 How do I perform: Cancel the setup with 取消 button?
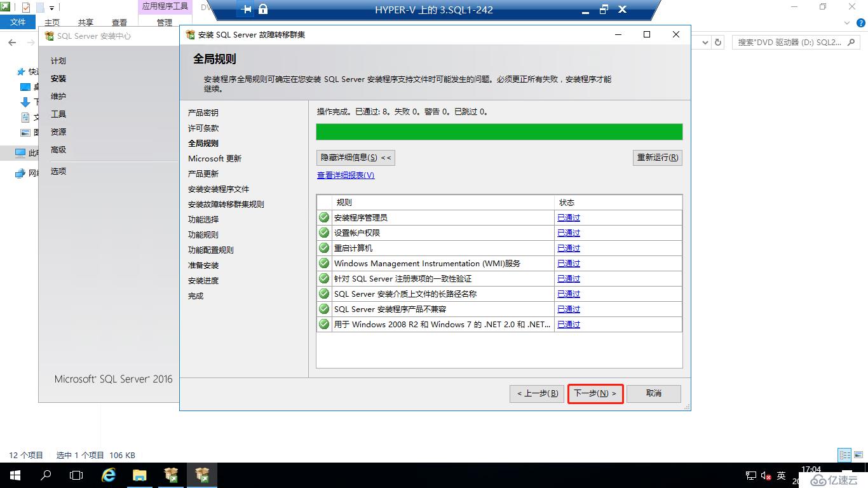click(x=654, y=393)
